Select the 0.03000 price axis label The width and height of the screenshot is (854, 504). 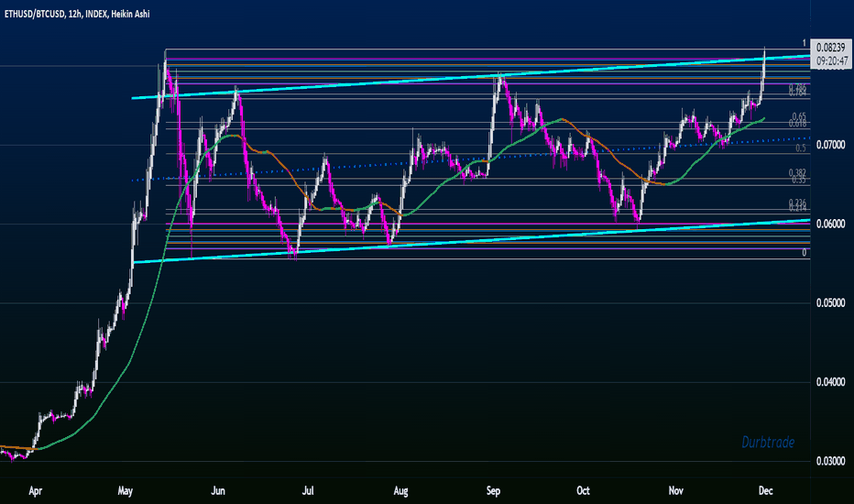pos(830,461)
